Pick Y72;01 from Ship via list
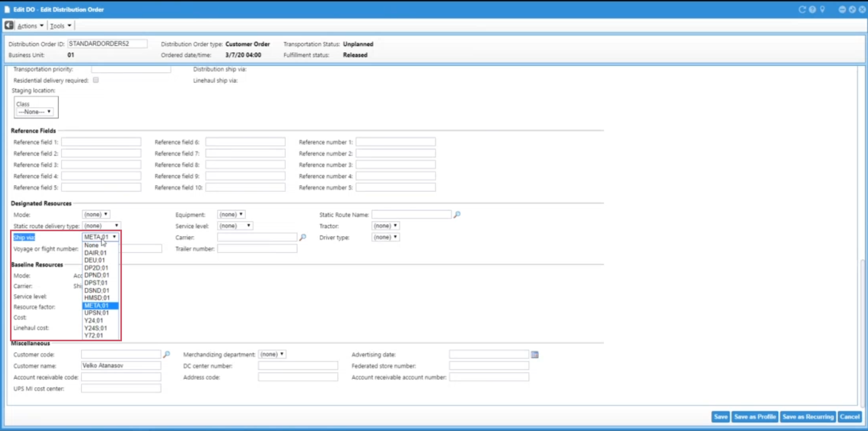Screen dimensions: 868x431 (x=100, y=336)
